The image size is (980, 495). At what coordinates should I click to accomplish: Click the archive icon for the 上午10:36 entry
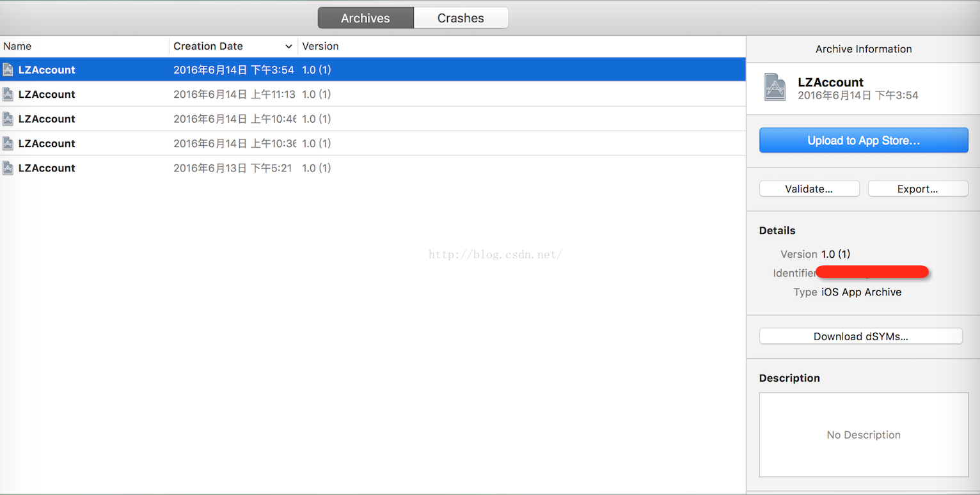[x=8, y=143]
